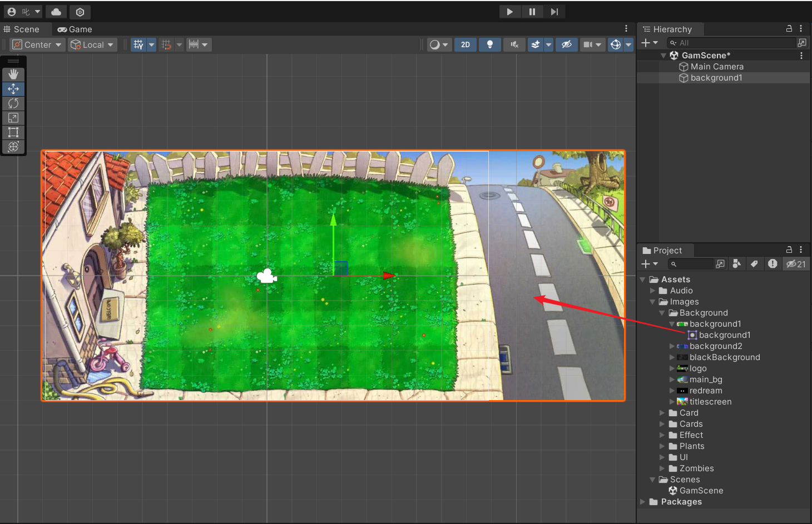
Task: Toggle scene lighting
Action: click(490, 44)
